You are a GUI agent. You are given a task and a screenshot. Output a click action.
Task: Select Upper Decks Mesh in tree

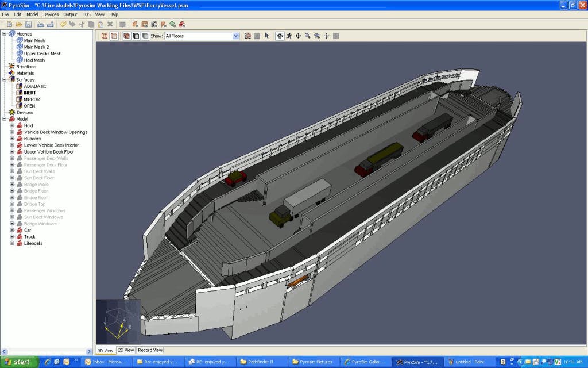pos(42,53)
